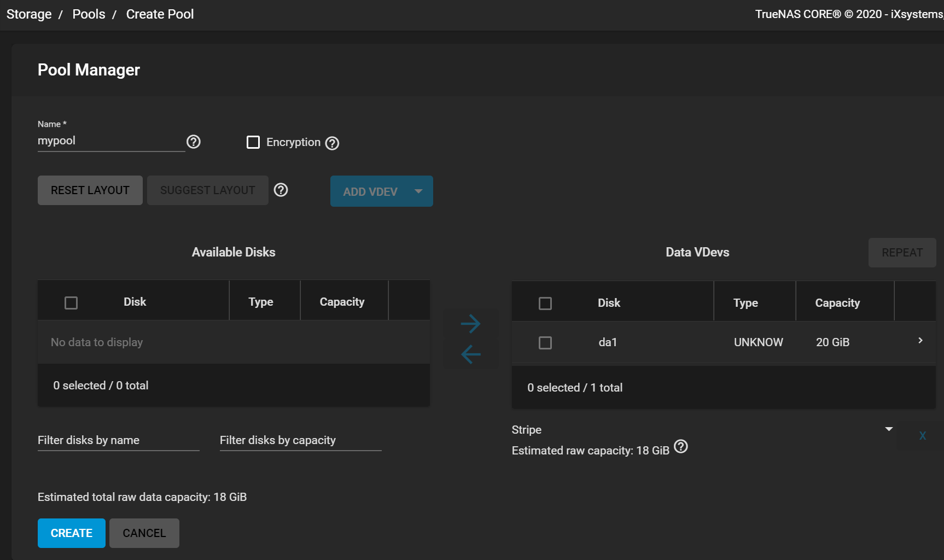Click '0 selected / 1 total' text
This screenshot has width=944, height=560.
[575, 388]
